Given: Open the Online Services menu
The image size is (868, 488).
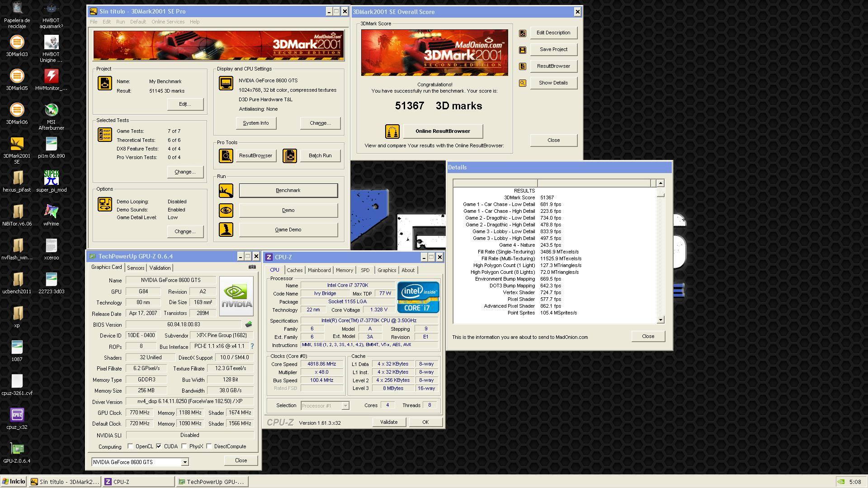Looking at the screenshot, I should point(168,22).
